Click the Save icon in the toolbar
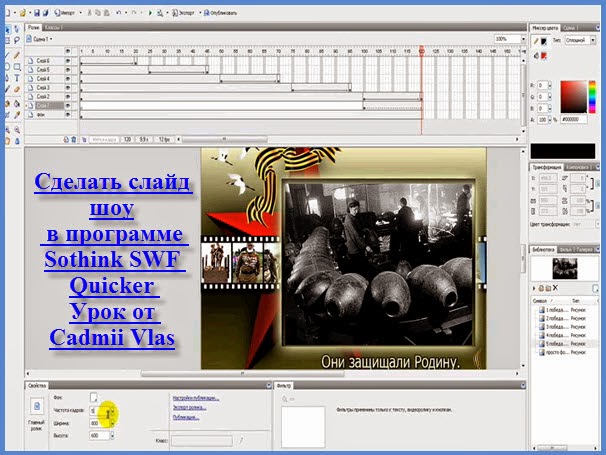Viewport: 606px width, 455px height. coord(37,13)
